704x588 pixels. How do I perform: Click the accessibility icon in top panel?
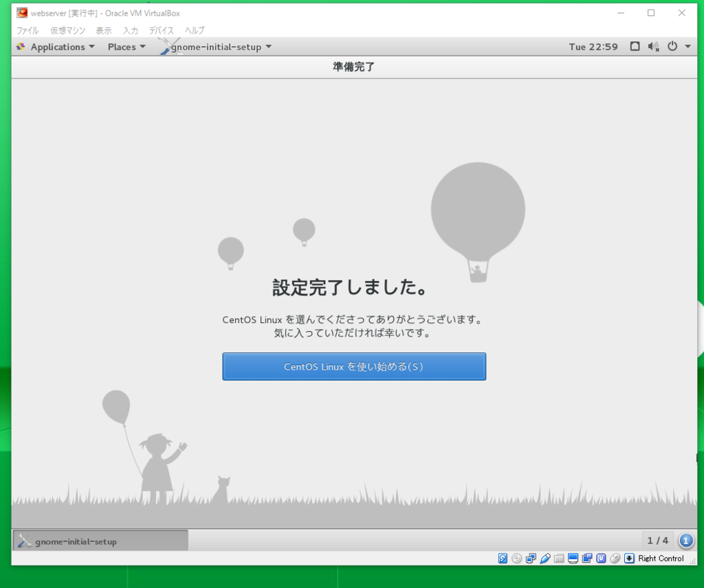coord(635,46)
